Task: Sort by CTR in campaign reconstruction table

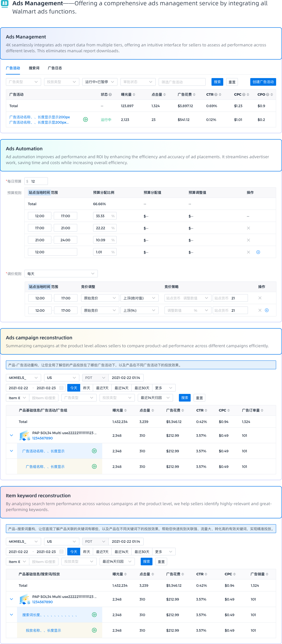Action: tap(206, 410)
